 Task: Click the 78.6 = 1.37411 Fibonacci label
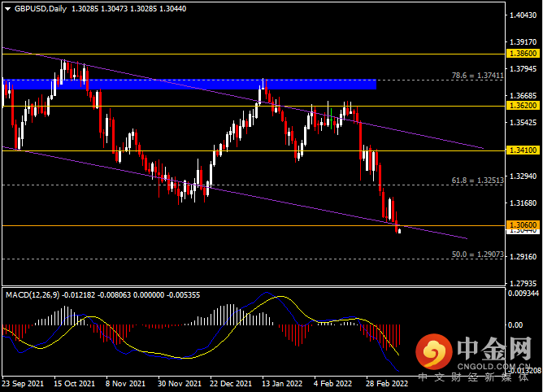coord(477,75)
